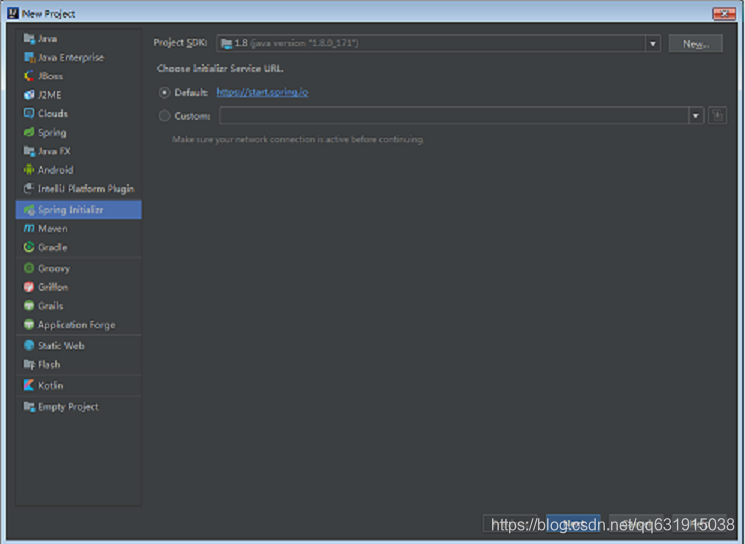The height and width of the screenshot is (544, 745).
Task: Pick the Kotlin project icon
Action: pos(29,385)
